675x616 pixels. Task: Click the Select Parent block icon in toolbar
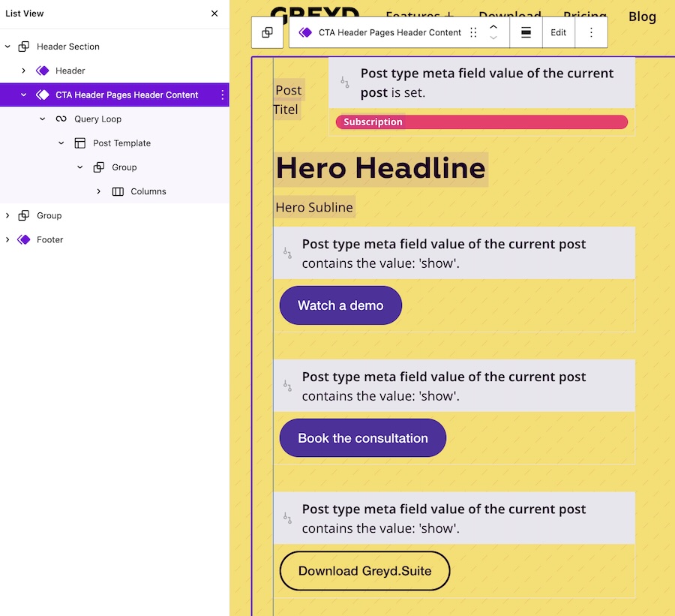pyautogui.click(x=267, y=32)
